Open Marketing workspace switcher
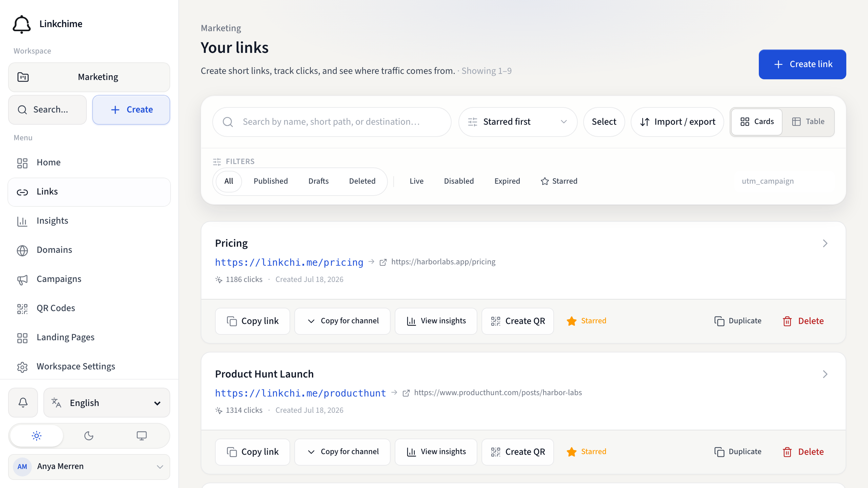Image resolution: width=868 pixels, height=488 pixels. [x=89, y=77]
